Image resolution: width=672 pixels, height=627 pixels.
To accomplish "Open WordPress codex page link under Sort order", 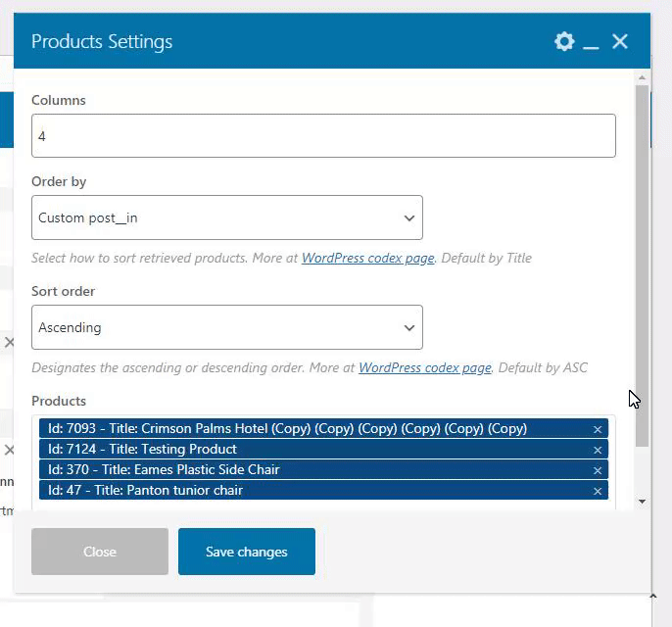I will [424, 368].
